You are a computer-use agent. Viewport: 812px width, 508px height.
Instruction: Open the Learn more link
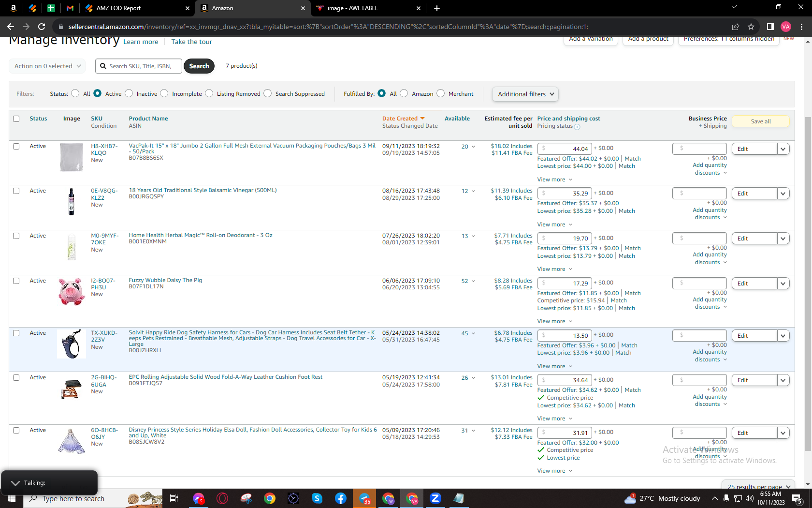point(141,42)
